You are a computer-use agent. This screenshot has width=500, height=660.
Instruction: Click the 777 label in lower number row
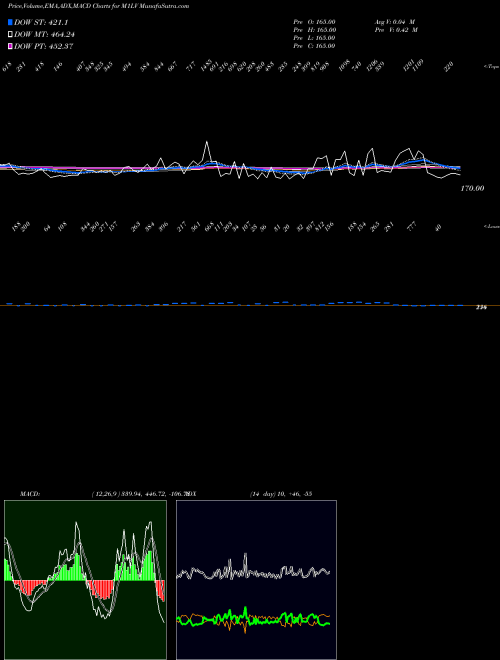click(412, 226)
